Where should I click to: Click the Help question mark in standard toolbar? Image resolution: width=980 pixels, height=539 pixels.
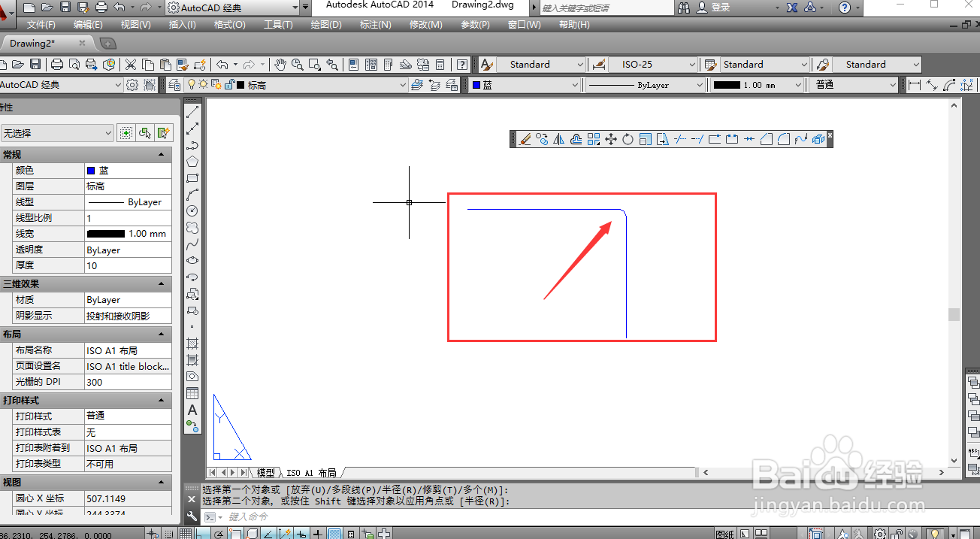[x=462, y=65]
